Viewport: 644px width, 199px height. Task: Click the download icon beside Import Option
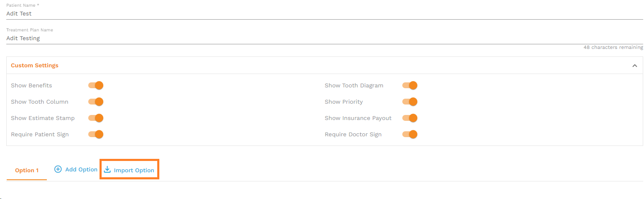pos(107,169)
